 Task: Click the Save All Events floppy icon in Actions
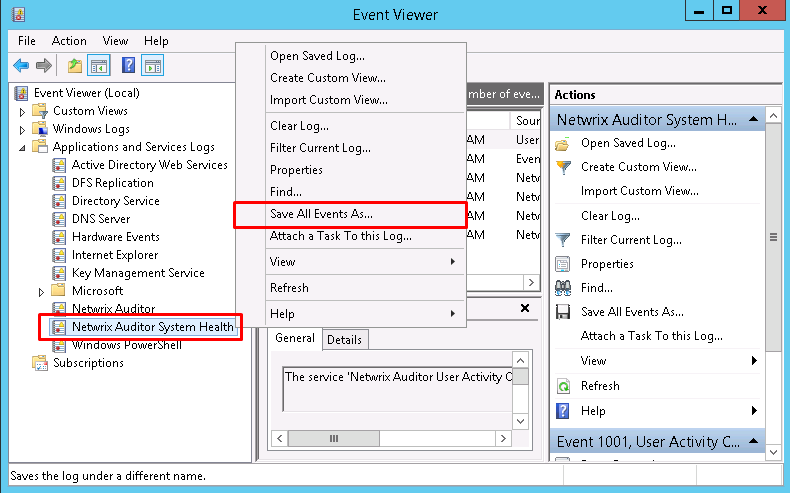562,312
